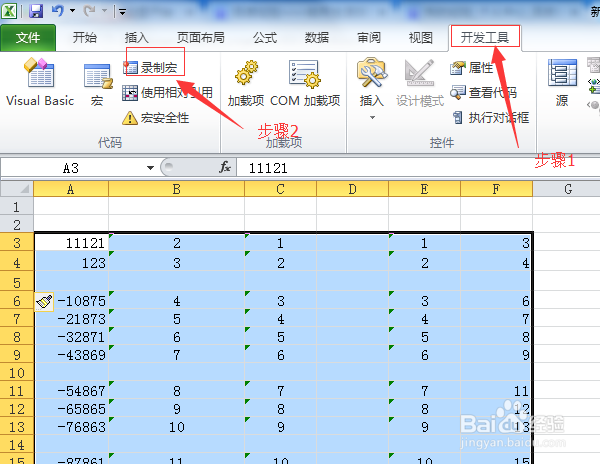Open the undo history dropdown
Screen dimensions: 600x464
(72, 11)
